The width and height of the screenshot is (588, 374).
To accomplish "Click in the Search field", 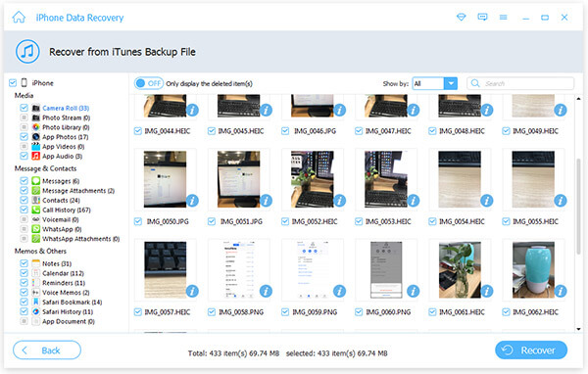I will point(520,83).
